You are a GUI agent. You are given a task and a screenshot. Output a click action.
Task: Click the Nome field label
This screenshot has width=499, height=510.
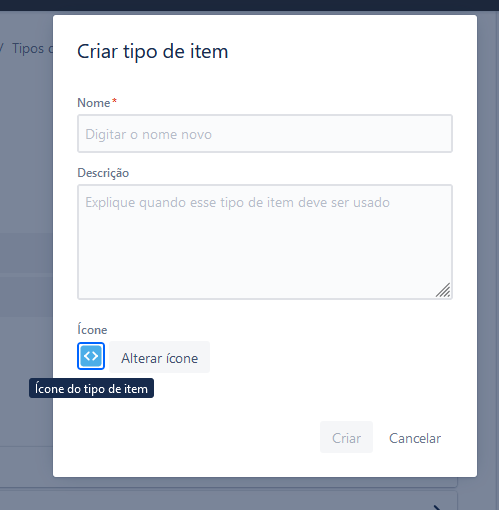(x=94, y=103)
